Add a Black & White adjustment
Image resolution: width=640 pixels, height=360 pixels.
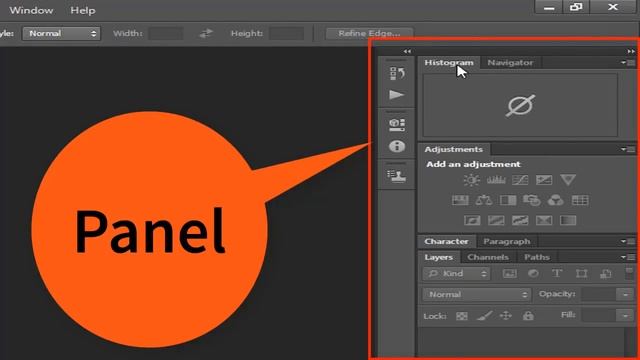[508, 200]
